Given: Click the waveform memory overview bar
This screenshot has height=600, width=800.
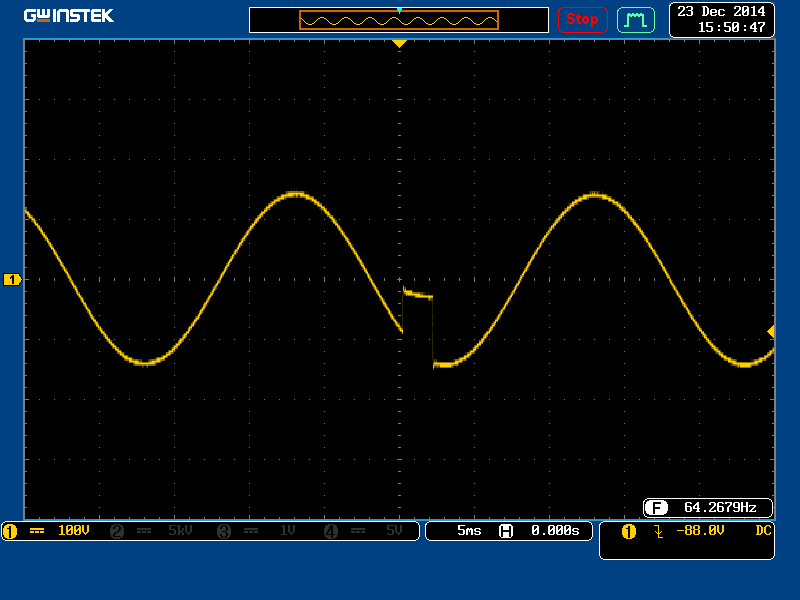Looking at the screenshot, I should coord(399,20).
